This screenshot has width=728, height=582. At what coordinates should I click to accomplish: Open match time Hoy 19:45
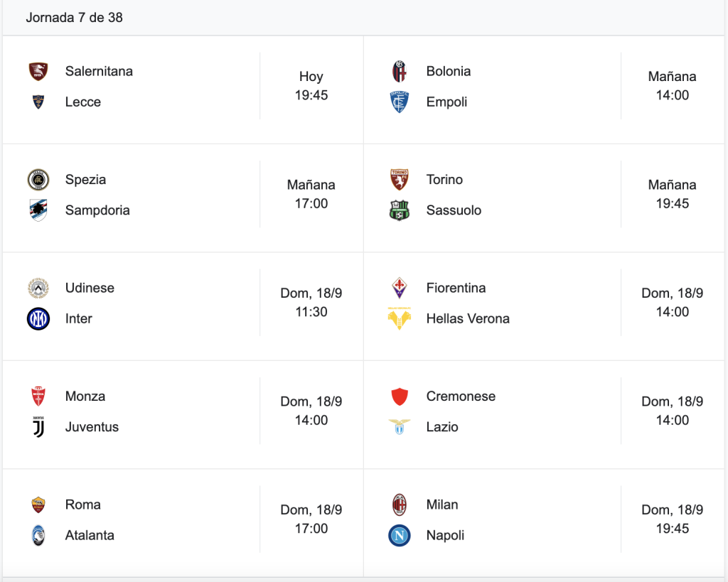click(311, 86)
